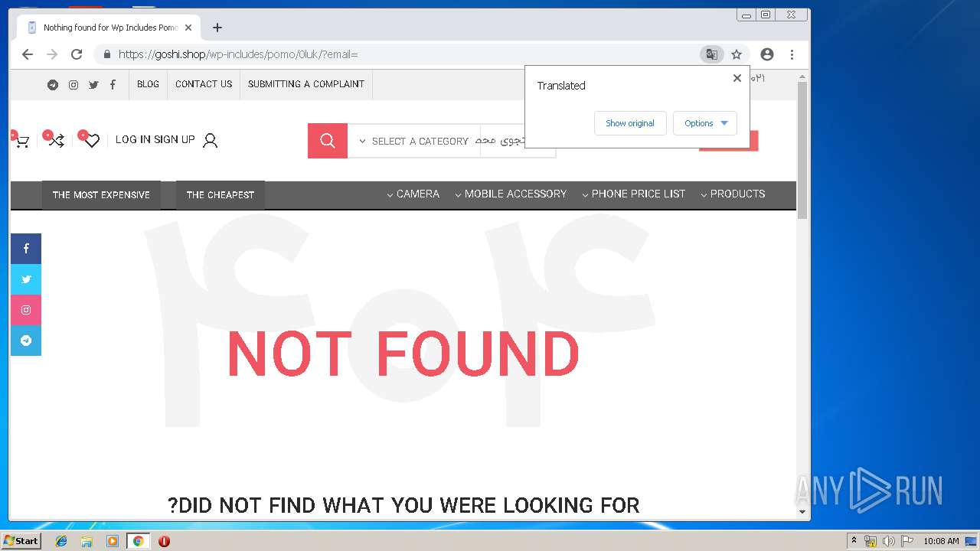Expand the CAMERA menu

(413, 194)
